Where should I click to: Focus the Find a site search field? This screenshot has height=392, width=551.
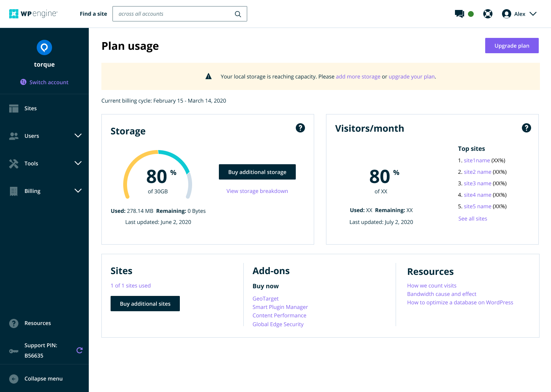pyautogui.click(x=180, y=14)
